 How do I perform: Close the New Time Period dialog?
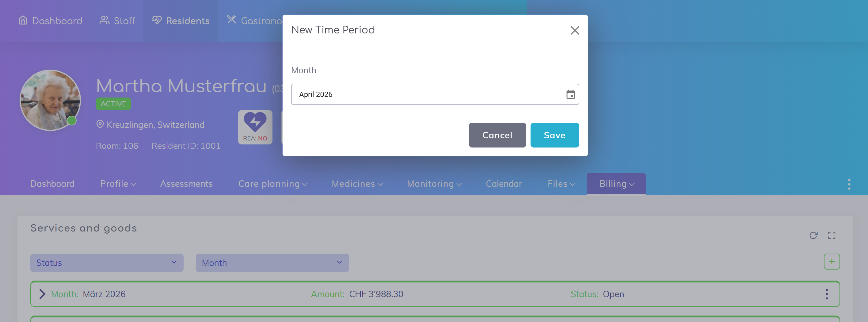tap(574, 30)
